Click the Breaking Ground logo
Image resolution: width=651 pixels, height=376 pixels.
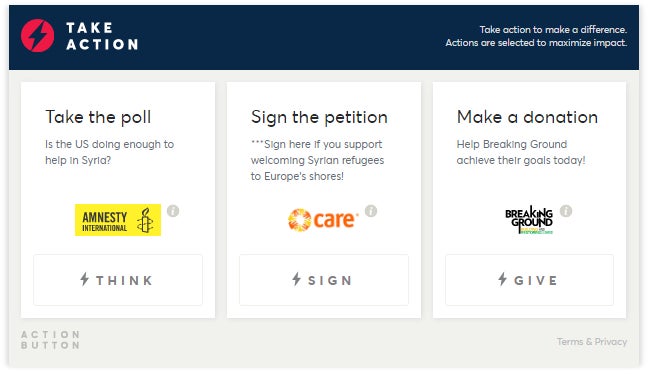pos(529,220)
